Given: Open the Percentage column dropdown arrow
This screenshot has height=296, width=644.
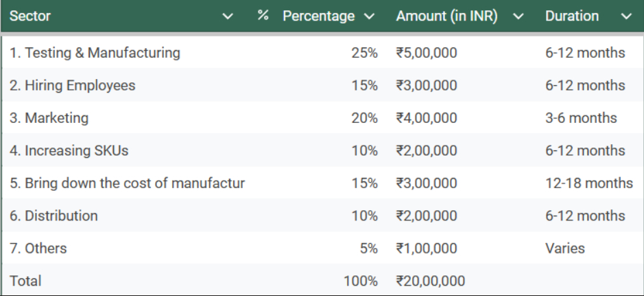Looking at the screenshot, I should (370, 16).
